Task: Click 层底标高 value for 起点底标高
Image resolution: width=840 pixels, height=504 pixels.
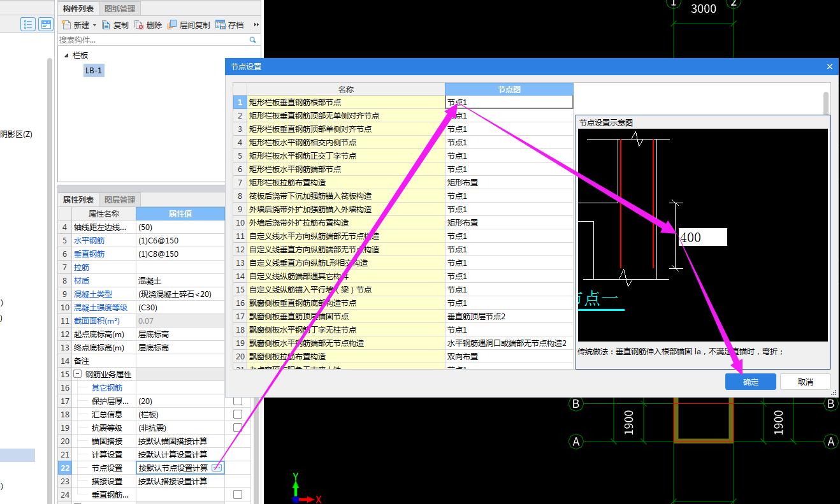Action: [x=180, y=335]
